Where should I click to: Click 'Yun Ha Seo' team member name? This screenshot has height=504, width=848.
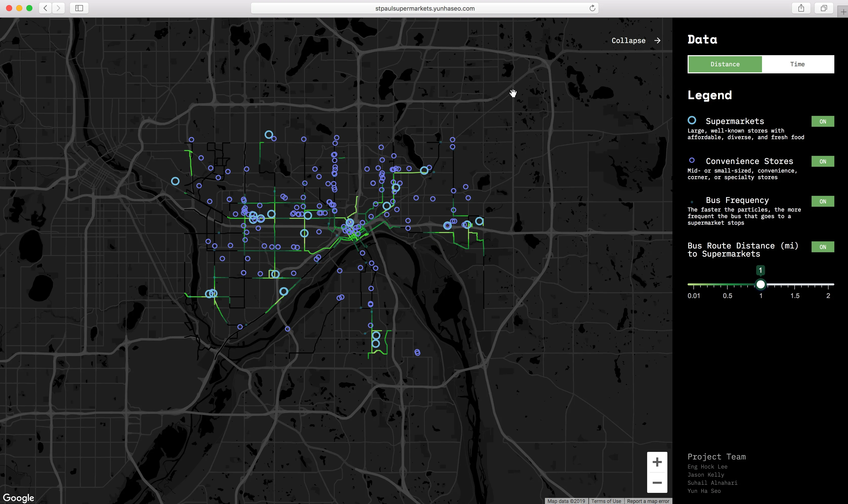[x=704, y=491]
